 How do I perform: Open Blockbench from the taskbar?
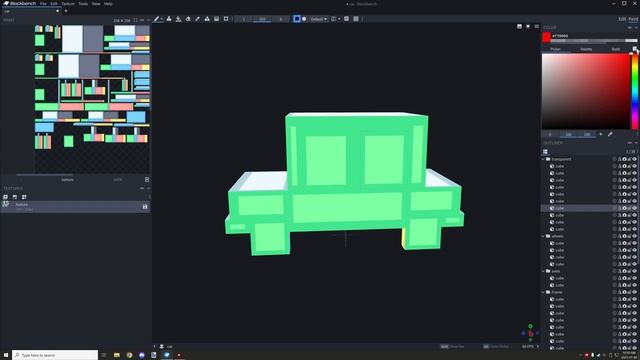pyautogui.click(x=167, y=355)
